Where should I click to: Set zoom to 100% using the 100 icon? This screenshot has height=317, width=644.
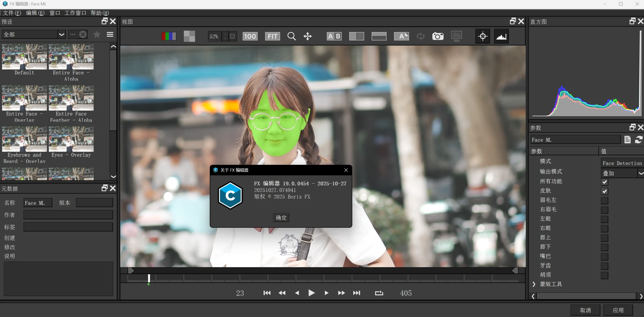[x=250, y=36]
